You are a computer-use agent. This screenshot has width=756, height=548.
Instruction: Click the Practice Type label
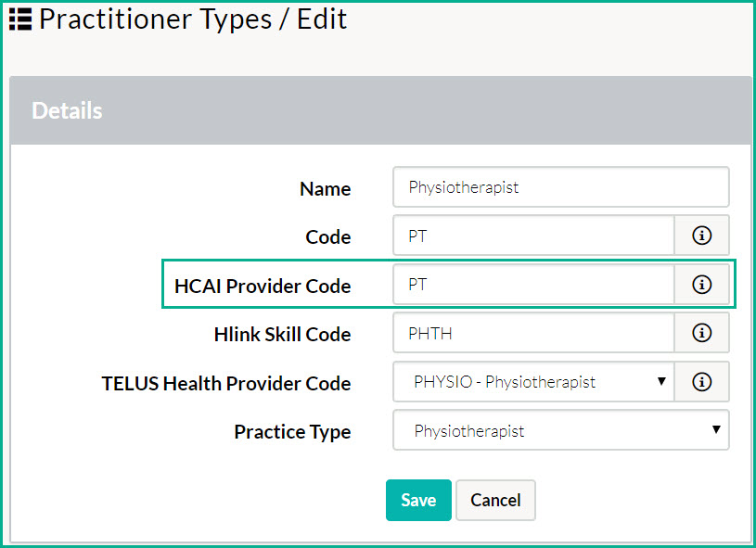293,432
